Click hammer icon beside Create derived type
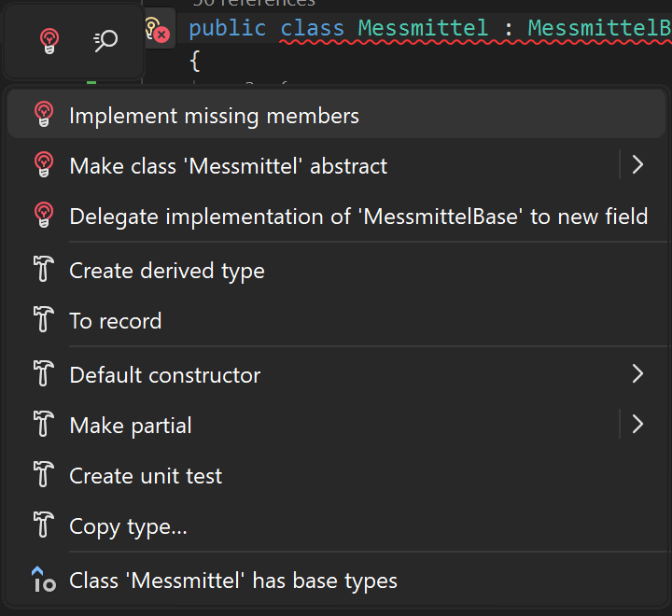Image resolution: width=672 pixels, height=616 pixels. (x=43, y=269)
